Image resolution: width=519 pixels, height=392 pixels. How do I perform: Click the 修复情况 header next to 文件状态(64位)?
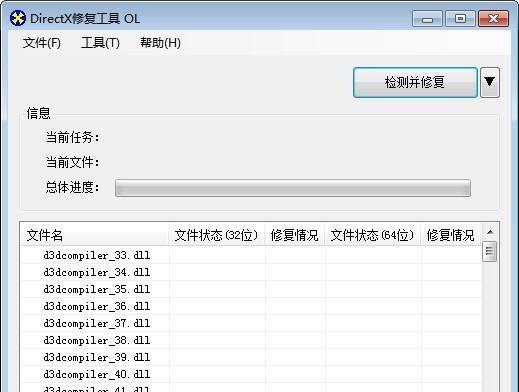click(451, 235)
